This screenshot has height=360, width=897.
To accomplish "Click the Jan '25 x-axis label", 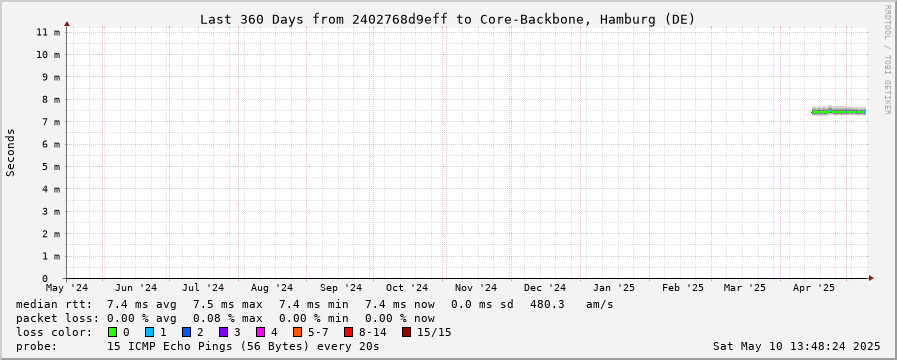I will (x=614, y=287).
